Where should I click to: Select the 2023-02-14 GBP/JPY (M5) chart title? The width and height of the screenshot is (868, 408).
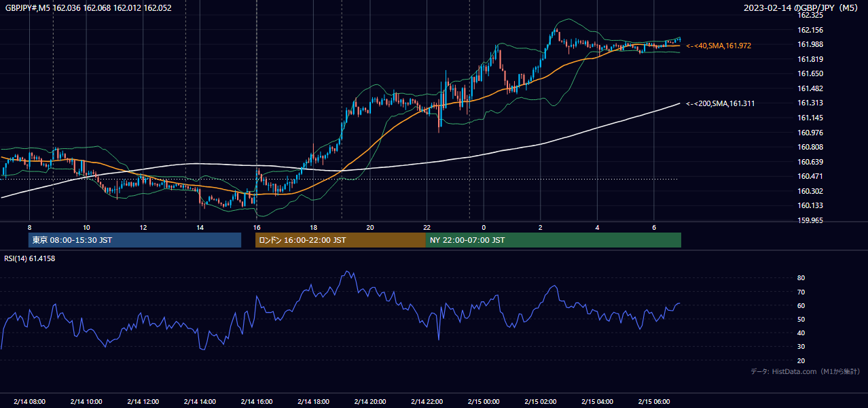802,8
